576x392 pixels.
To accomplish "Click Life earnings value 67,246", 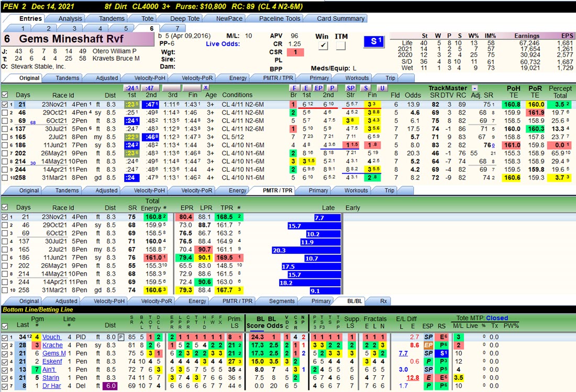I will tap(530, 43).
